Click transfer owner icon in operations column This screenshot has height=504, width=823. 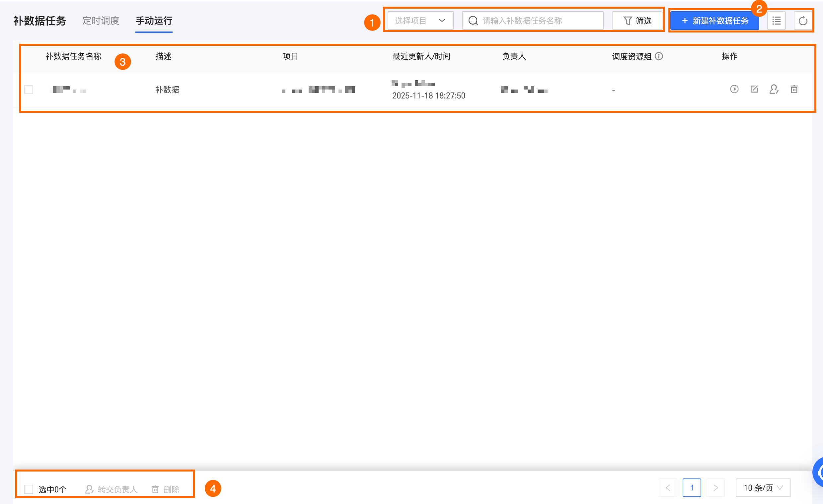tap(774, 89)
